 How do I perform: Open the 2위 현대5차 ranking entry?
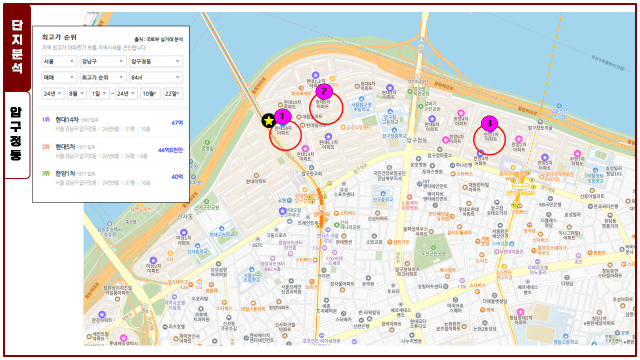(111, 151)
